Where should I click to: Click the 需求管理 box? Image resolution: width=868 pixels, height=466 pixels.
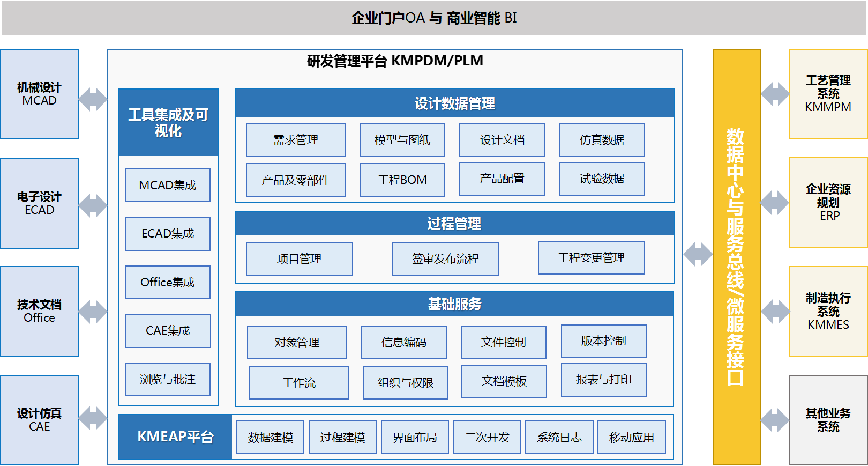point(296,140)
